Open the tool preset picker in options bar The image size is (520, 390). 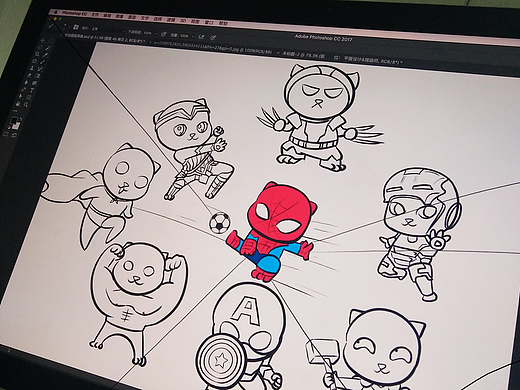coord(51,25)
